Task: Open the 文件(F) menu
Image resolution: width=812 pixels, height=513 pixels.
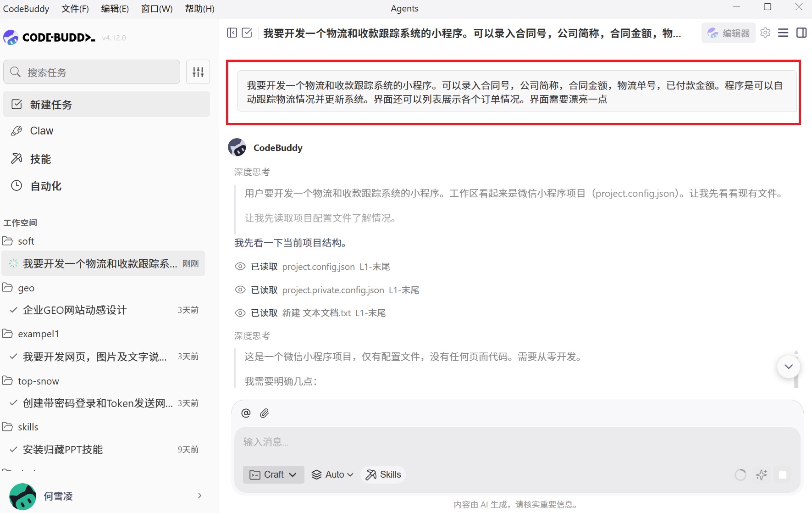Action: point(75,9)
